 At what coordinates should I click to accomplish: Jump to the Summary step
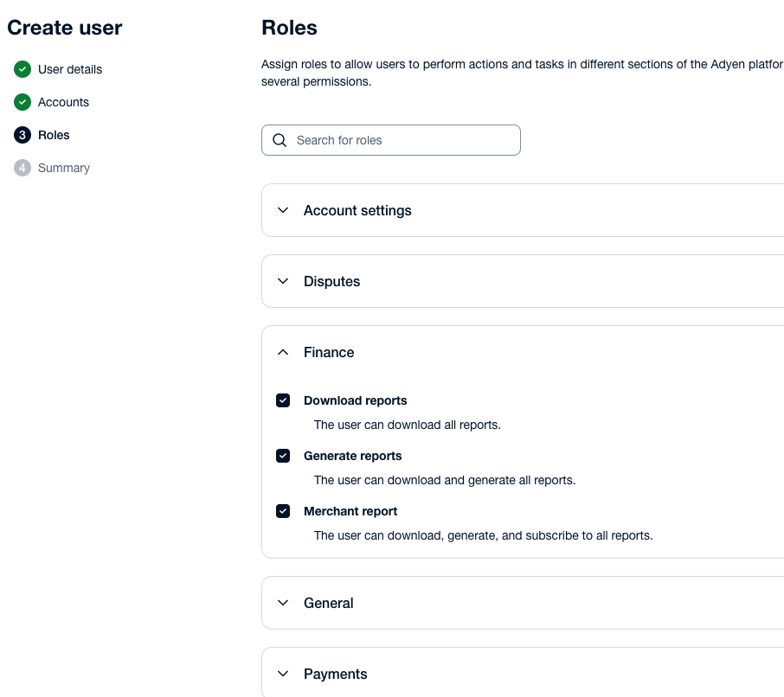coord(64,168)
